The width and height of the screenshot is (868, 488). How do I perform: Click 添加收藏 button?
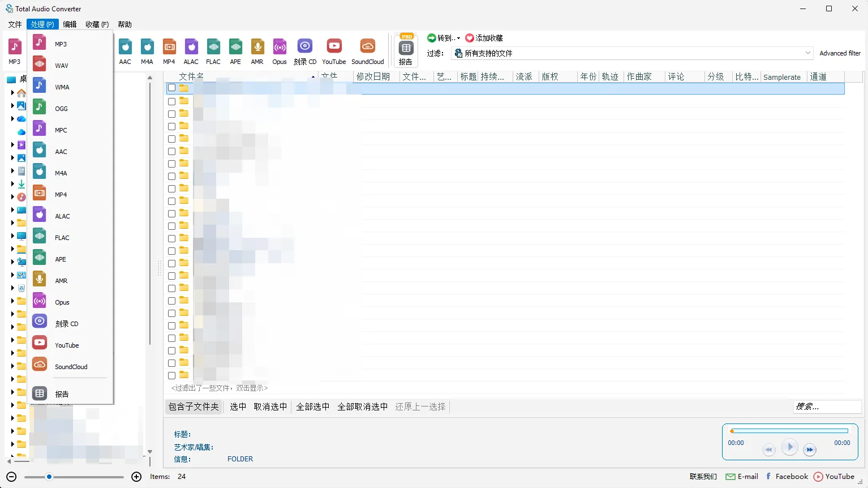tap(484, 38)
